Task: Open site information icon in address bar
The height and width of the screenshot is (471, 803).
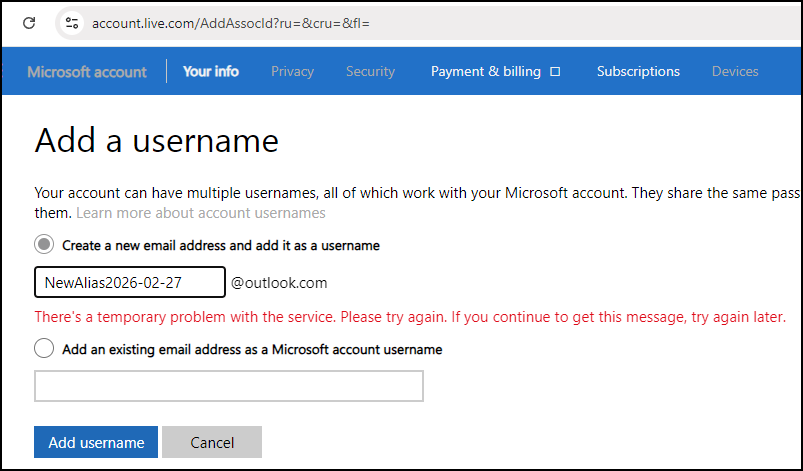Action: pyautogui.click(x=72, y=23)
